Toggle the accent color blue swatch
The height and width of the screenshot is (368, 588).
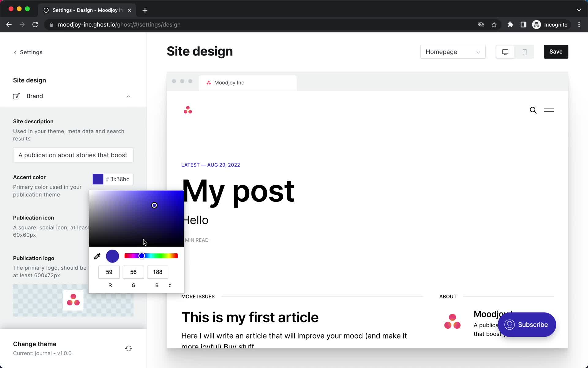point(98,178)
